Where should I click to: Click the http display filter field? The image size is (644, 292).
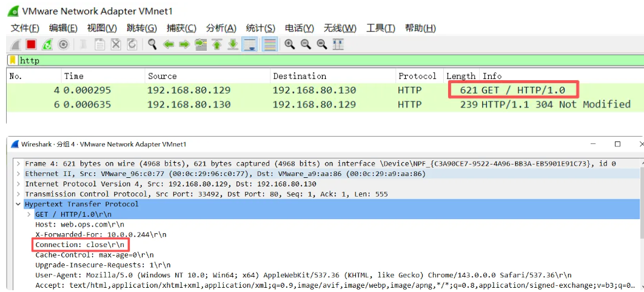(303, 60)
